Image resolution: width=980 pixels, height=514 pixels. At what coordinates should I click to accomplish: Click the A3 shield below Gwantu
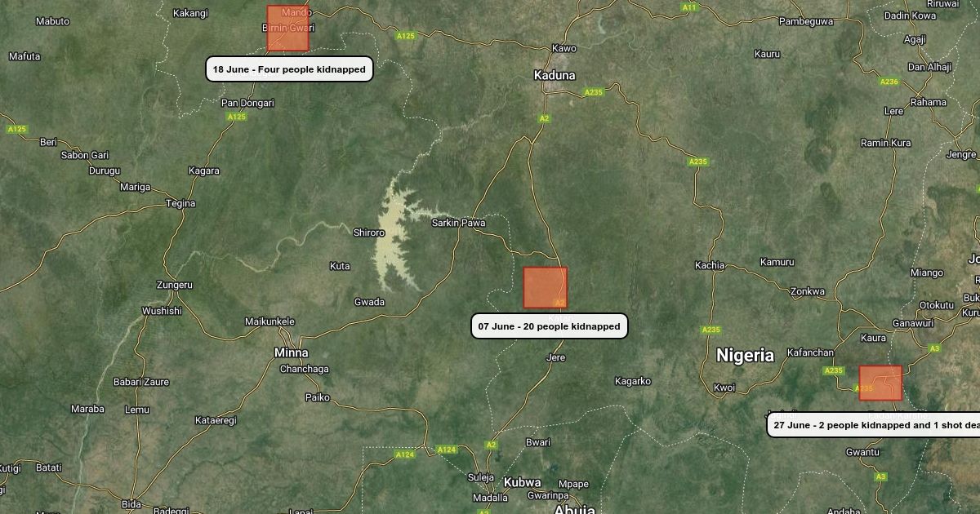click(880, 476)
